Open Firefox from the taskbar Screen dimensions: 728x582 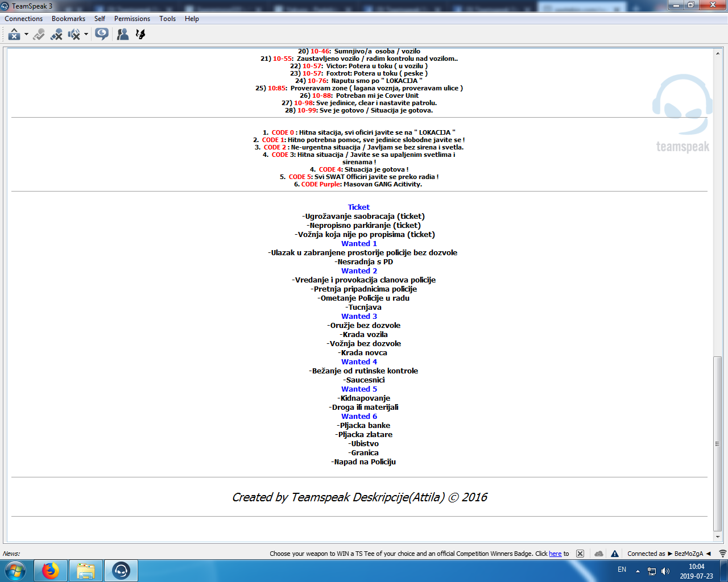point(51,571)
